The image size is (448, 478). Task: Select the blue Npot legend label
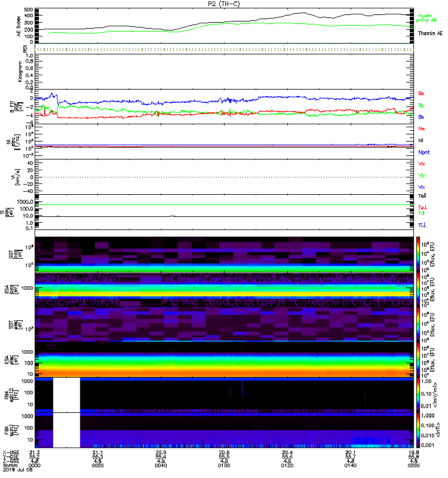(x=424, y=152)
